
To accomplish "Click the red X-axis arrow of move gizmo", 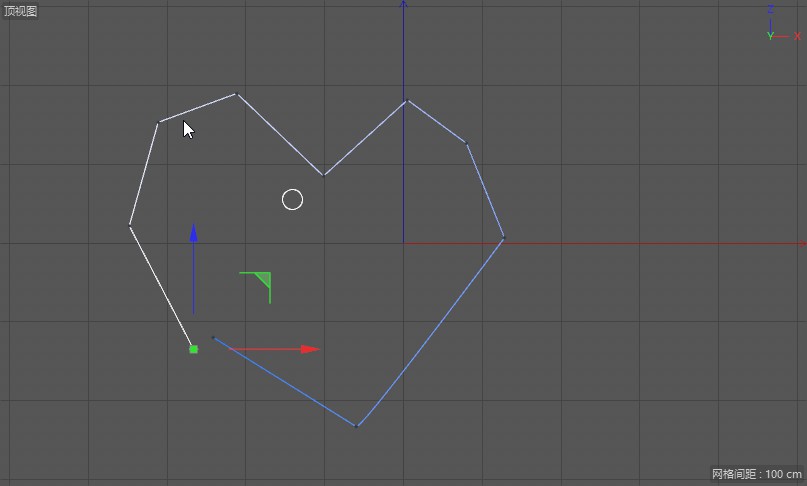I will click(310, 349).
